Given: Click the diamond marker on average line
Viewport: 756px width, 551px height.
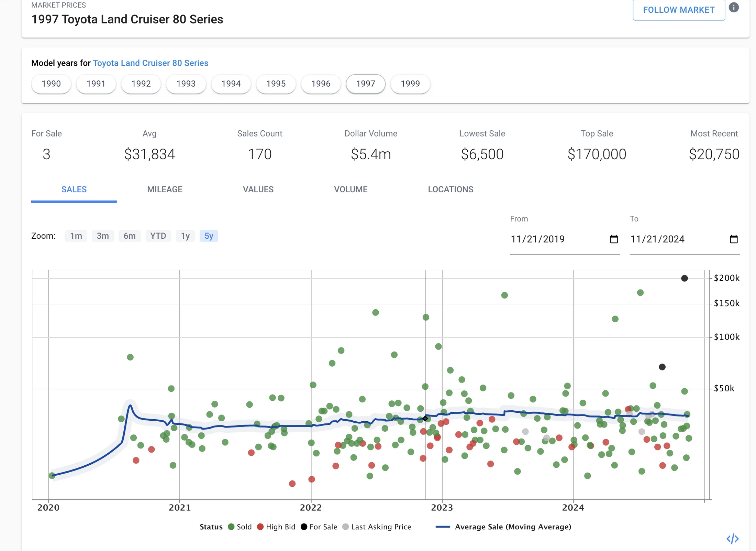Looking at the screenshot, I should (425, 419).
